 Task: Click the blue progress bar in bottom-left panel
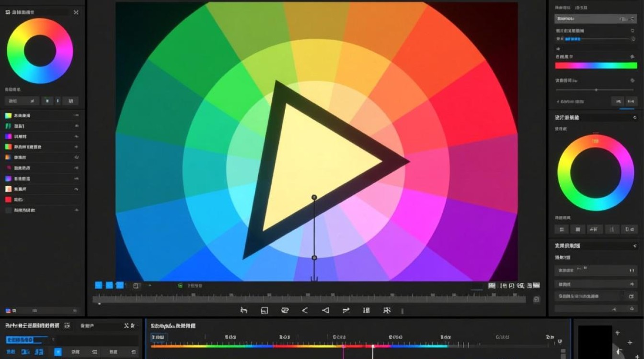click(27, 339)
